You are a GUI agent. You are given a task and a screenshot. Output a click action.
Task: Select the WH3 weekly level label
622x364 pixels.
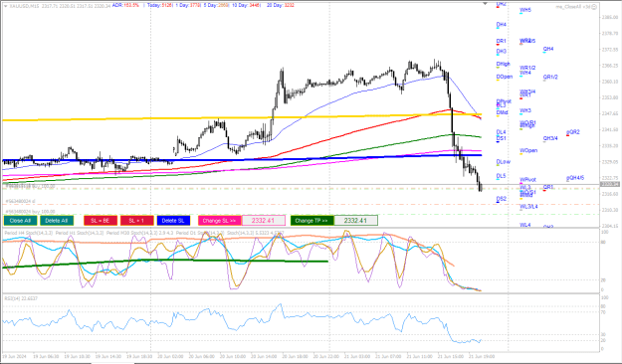coord(525,110)
